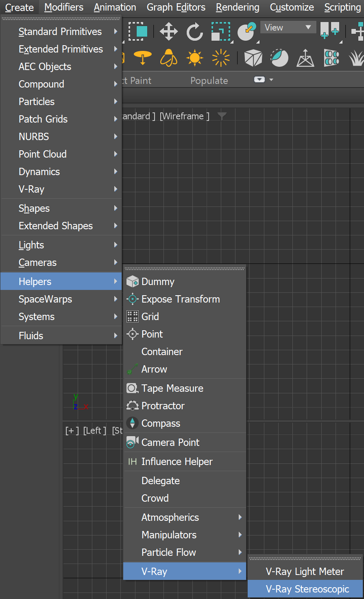364x599 pixels.
Task: Open the Rendering menu
Action: pyautogui.click(x=238, y=7)
